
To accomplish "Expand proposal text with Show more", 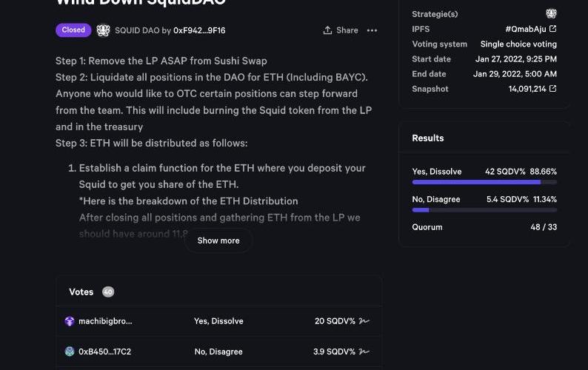I will click(x=218, y=240).
